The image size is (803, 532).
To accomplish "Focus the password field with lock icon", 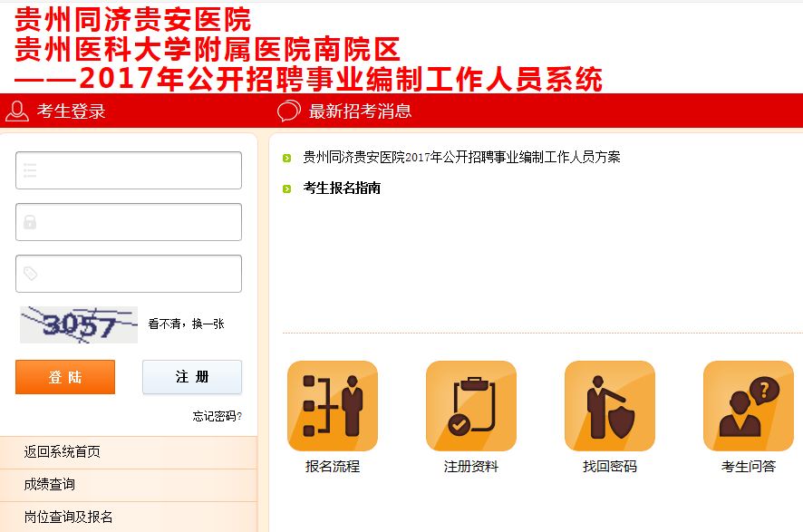I will pyautogui.click(x=129, y=222).
